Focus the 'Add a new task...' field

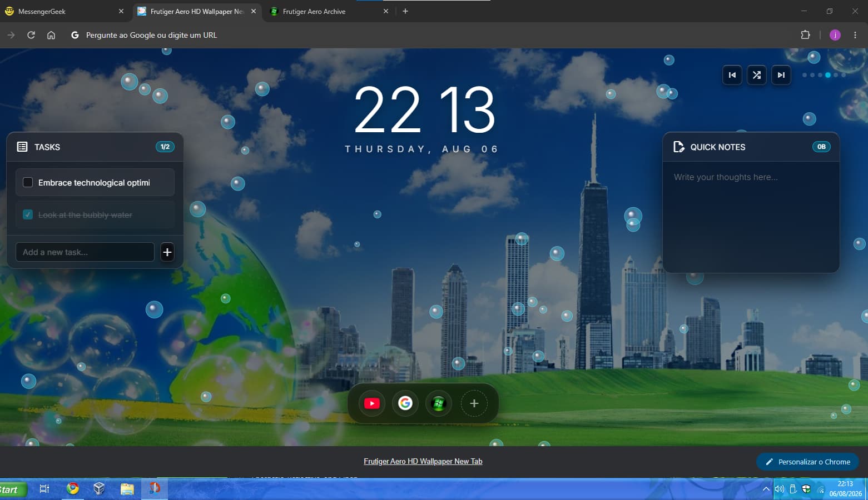point(85,252)
